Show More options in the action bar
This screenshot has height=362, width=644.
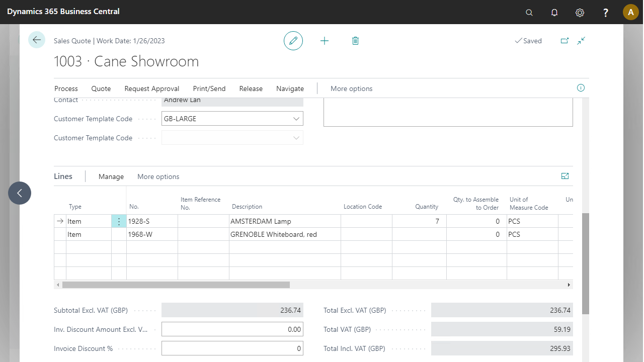[x=352, y=88]
